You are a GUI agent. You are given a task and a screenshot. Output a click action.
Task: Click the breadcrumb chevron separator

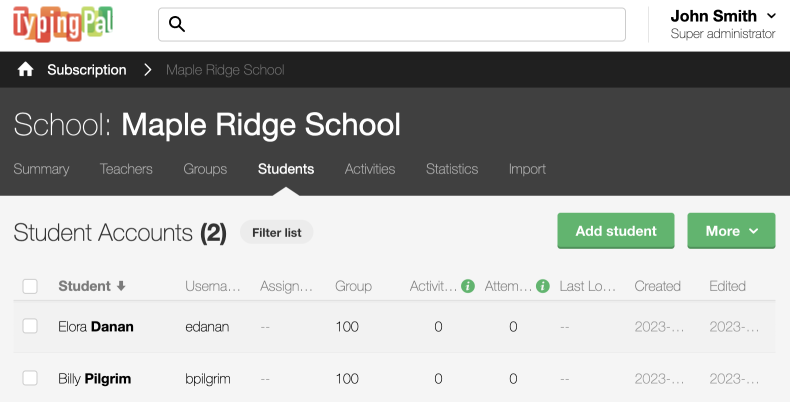[147, 70]
